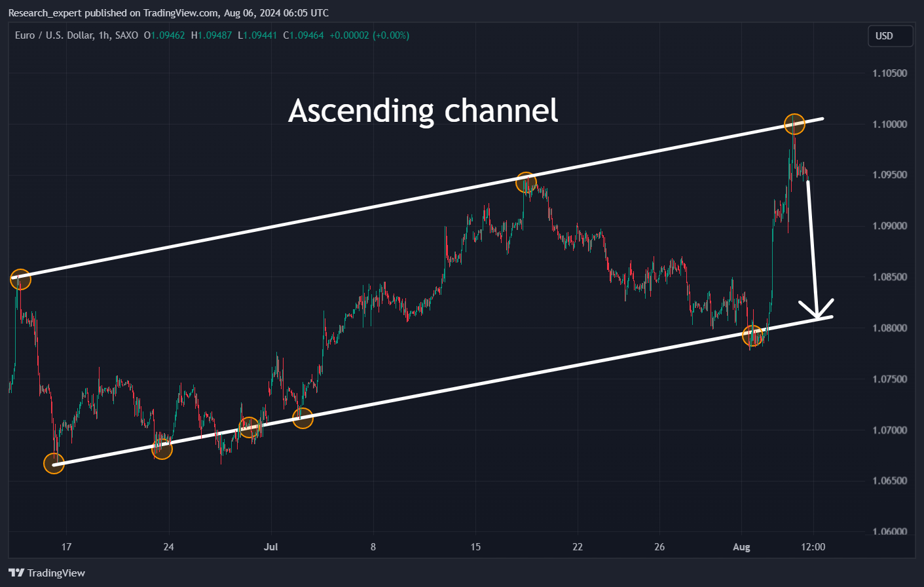Click the 1.06500 price axis label
This screenshot has height=587, width=924.
coord(890,481)
